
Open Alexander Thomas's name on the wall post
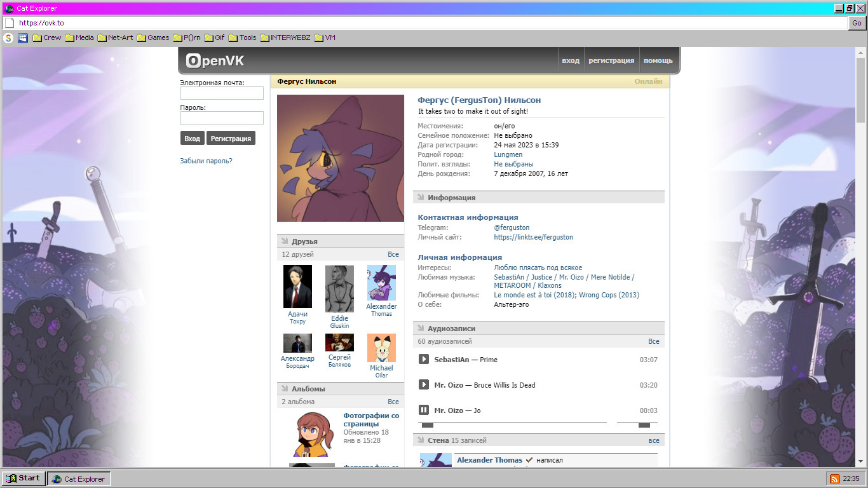click(489, 460)
